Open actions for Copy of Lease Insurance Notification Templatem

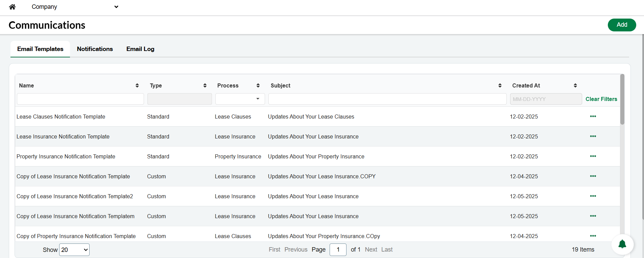pyautogui.click(x=593, y=216)
